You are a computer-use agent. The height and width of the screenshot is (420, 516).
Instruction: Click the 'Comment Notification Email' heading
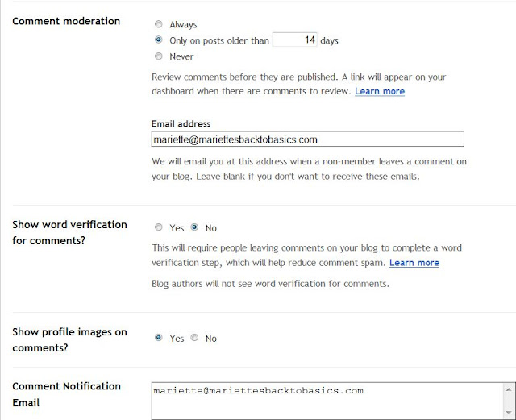(x=66, y=394)
